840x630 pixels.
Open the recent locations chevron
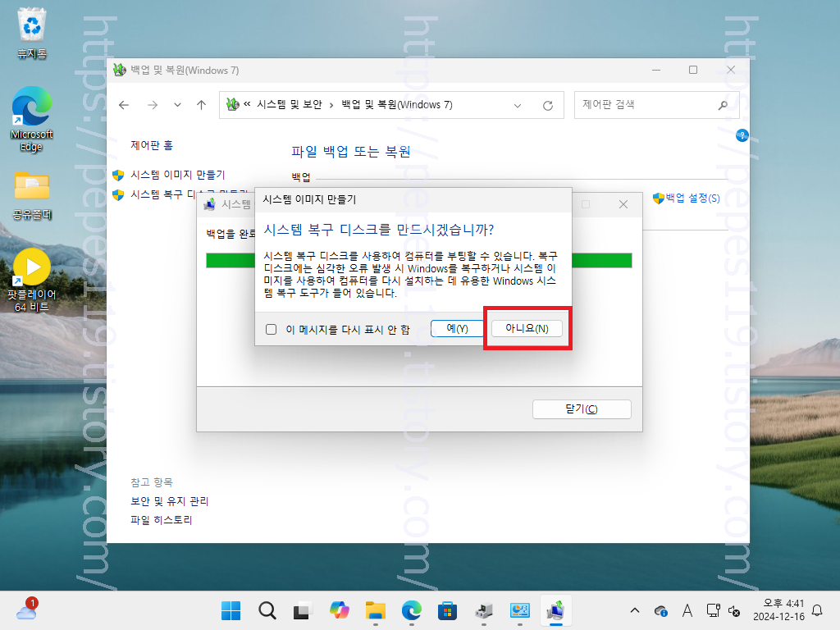pos(177,105)
